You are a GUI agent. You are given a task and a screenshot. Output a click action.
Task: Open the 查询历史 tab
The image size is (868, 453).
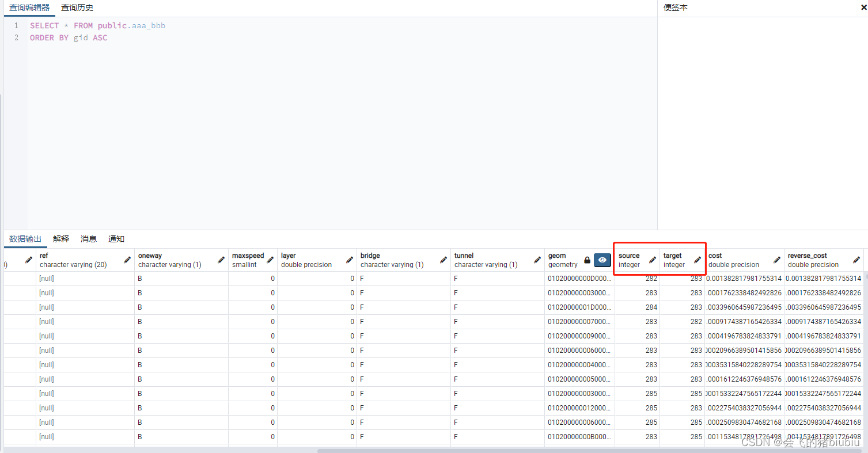tap(77, 7)
